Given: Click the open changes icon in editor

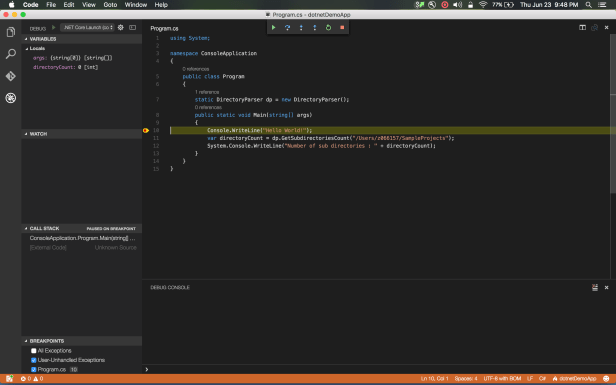Looking at the screenshot, I should (594, 28).
